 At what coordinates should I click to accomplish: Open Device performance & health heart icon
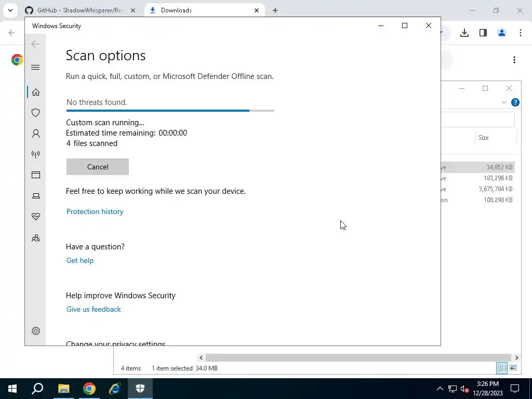click(x=36, y=217)
